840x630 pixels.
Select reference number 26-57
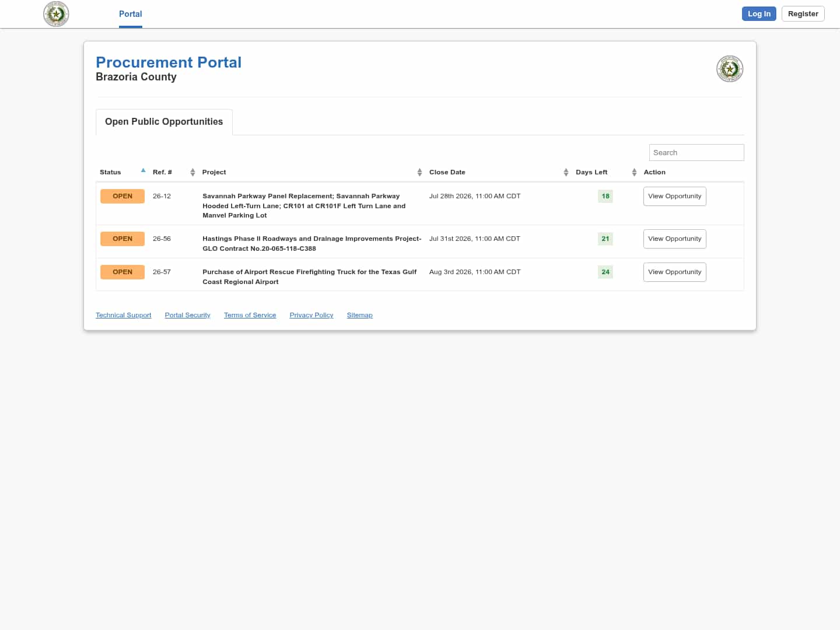click(162, 272)
